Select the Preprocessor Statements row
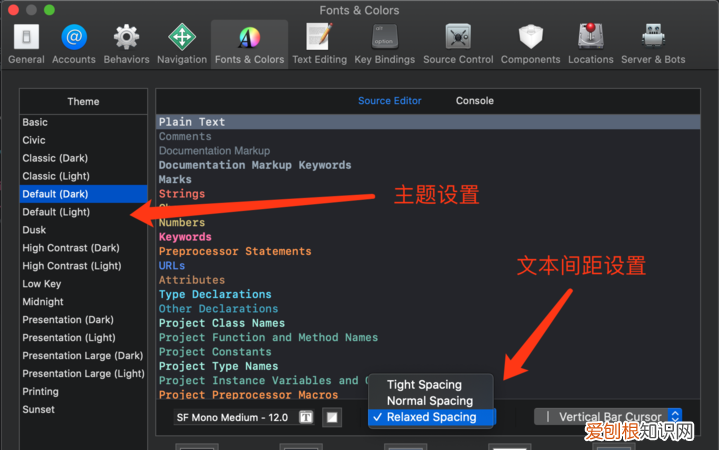The width and height of the screenshot is (719, 450). click(x=428, y=251)
